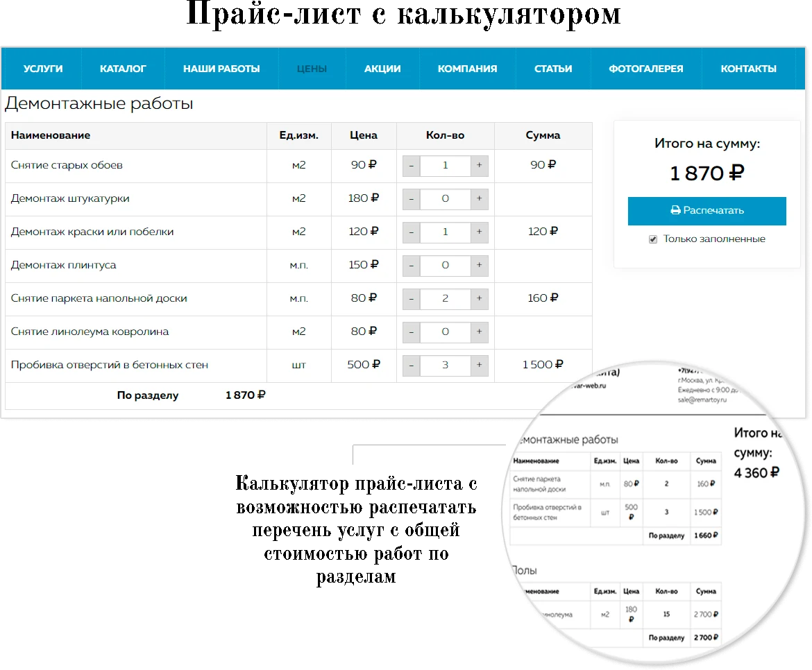812x670 pixels.
Task: Click plus button for Демонтаж штукатурки
Action: [479, 198]
